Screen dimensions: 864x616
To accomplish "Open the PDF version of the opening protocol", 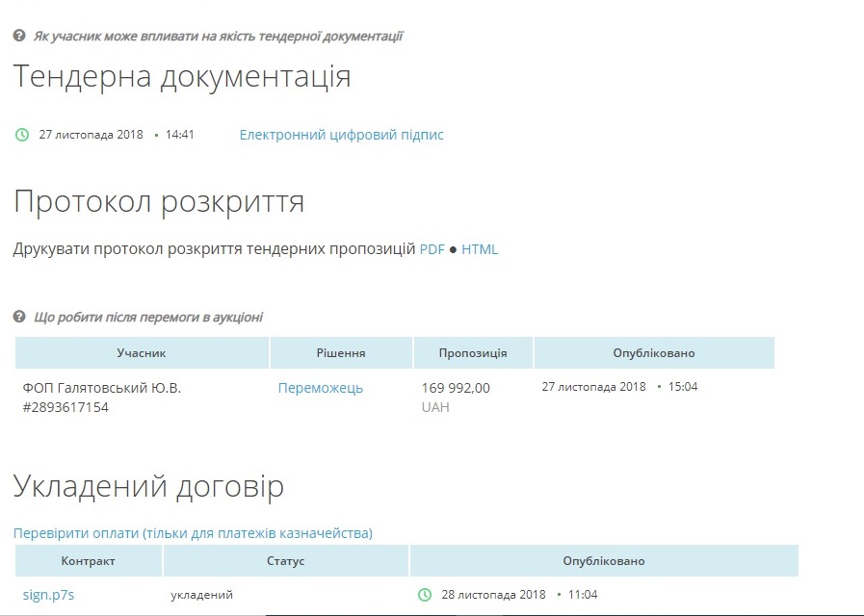I will (432, 249).
